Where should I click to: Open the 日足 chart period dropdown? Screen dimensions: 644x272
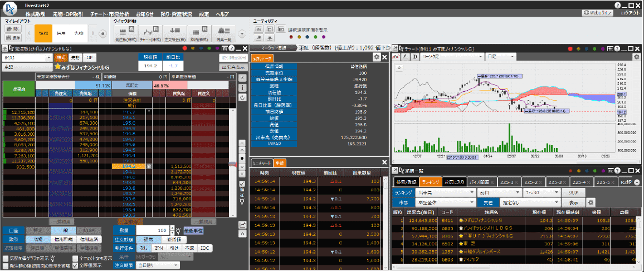click(x=500, y=57)
